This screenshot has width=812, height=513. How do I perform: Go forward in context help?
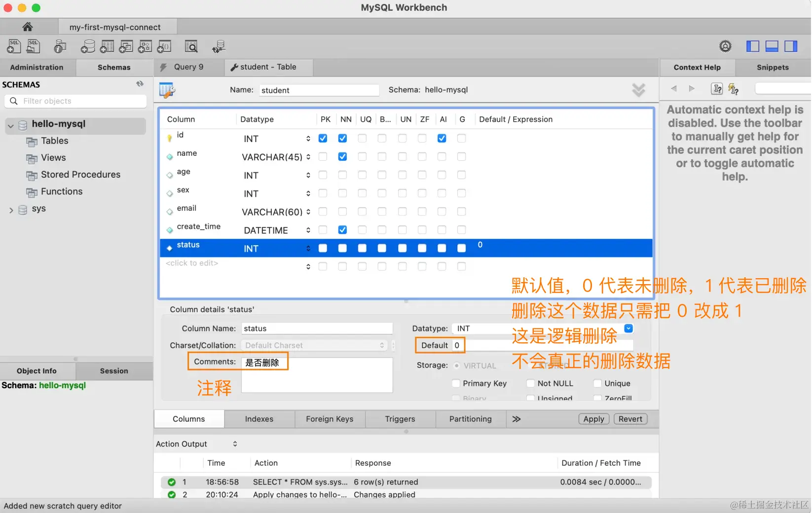coord(692,88)
